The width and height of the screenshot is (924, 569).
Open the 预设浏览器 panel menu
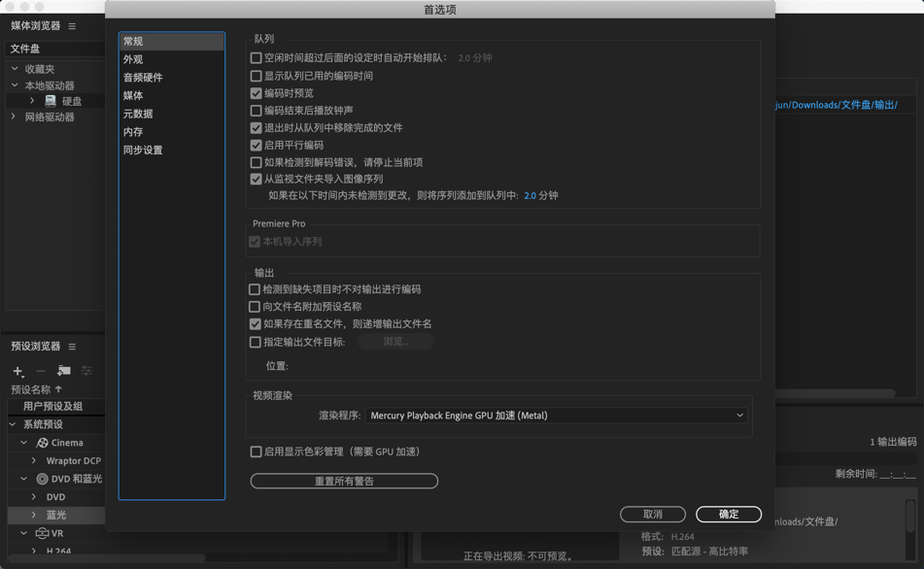[73, 348]
